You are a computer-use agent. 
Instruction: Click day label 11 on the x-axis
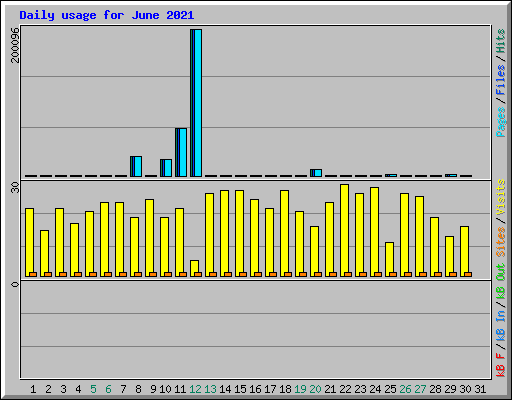[x=180, y=389]
